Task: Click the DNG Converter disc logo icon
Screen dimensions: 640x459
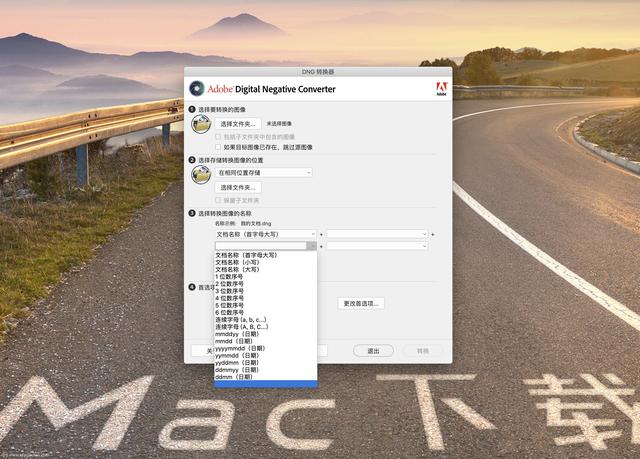Action: pos(197,89)
